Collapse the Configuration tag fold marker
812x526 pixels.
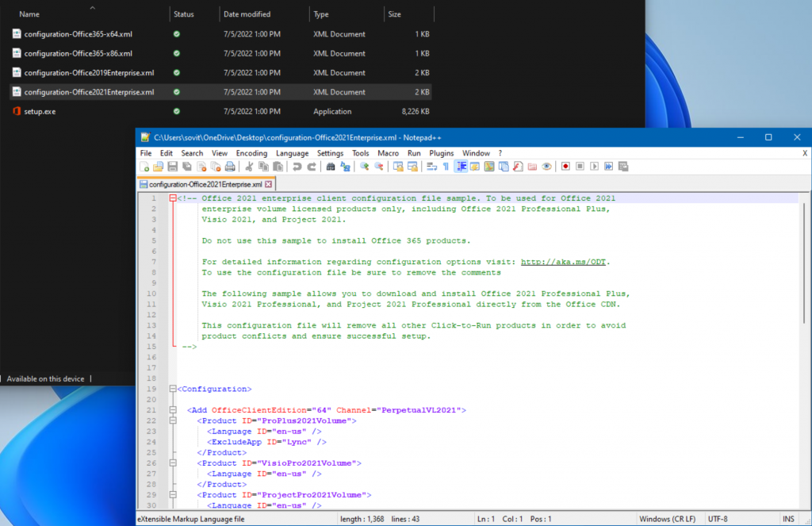pos(173,389)
